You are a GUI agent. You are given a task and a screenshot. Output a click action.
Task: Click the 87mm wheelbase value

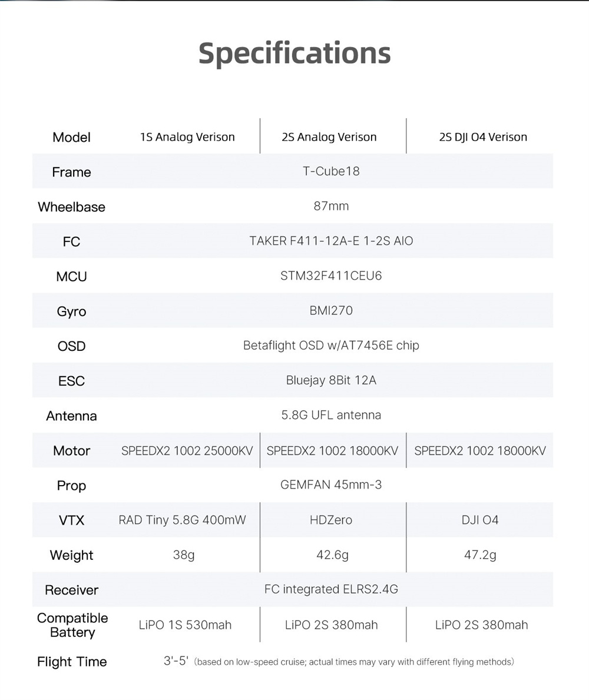[x=331, y=206]
